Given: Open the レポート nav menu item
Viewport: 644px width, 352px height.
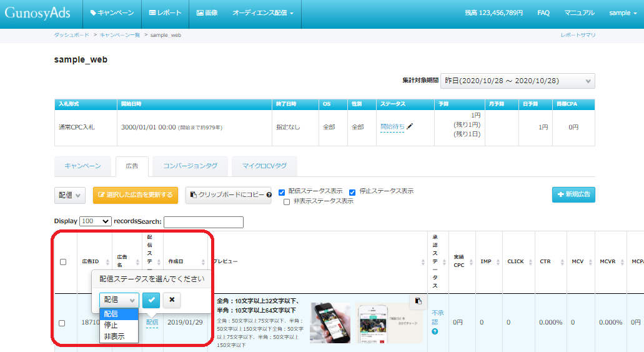Looking at the screenshot, I should click(165, 13).
